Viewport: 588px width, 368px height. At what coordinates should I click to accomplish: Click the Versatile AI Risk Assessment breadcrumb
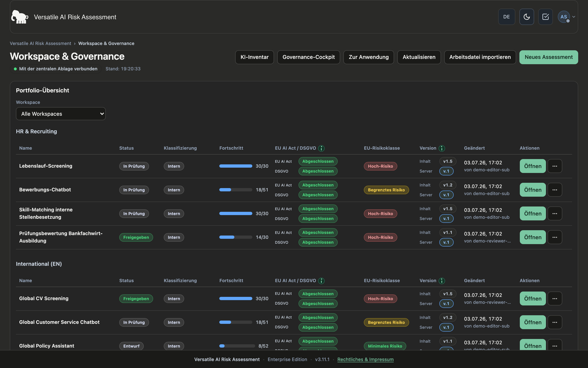[40, 43]
